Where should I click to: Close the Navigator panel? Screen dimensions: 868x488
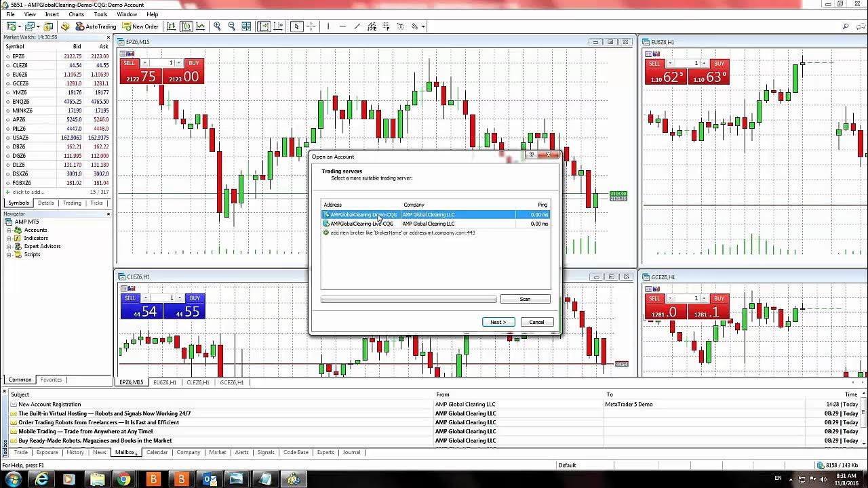108,213
